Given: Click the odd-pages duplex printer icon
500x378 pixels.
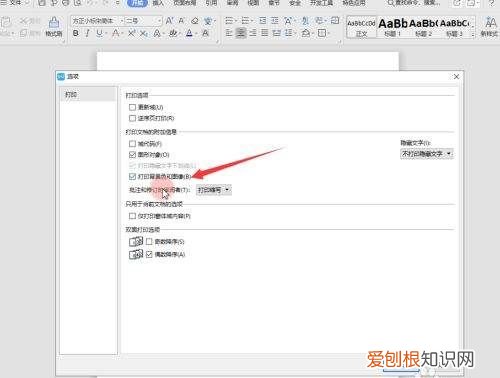Looking at the screenshot, I should 136,241.
